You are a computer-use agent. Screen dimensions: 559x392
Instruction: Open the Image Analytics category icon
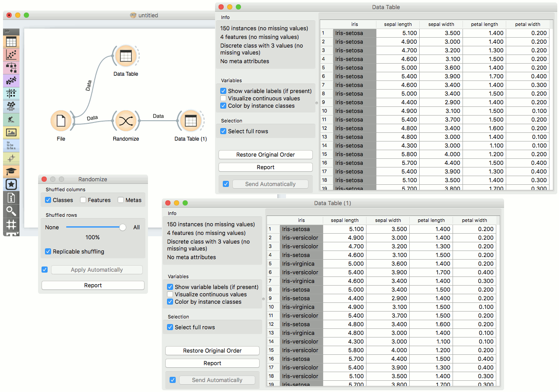tap(11, 132)
